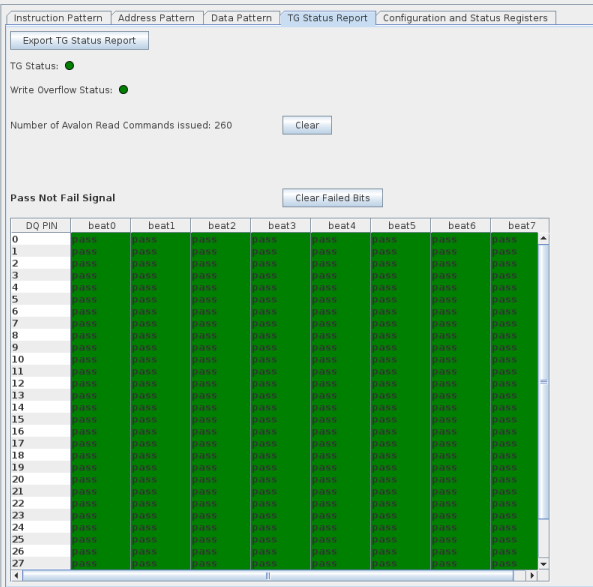Click the table's vertical scroll up arrow
This screenshot has height=587, width=593.
[x=543, y=238]
